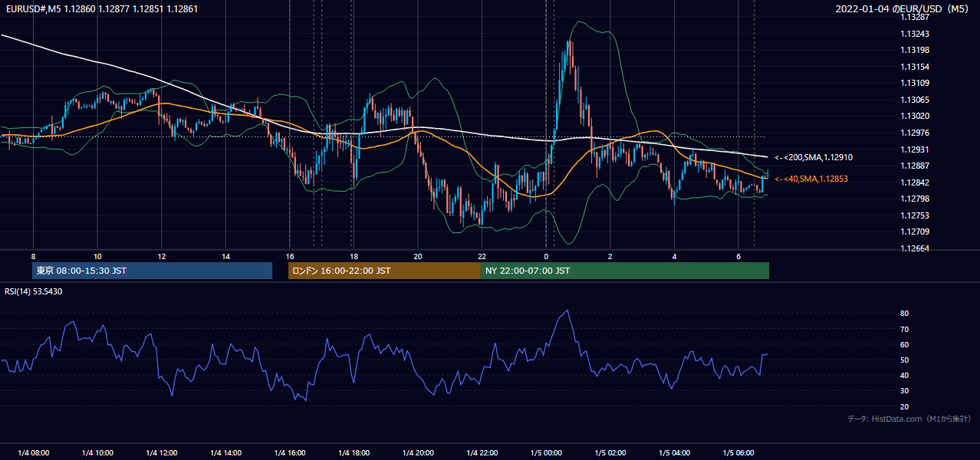This screenshot has width=980, height=460.
Task: Click the 1/4 14:00 time axis label
Action: click(x=225, y=452)
